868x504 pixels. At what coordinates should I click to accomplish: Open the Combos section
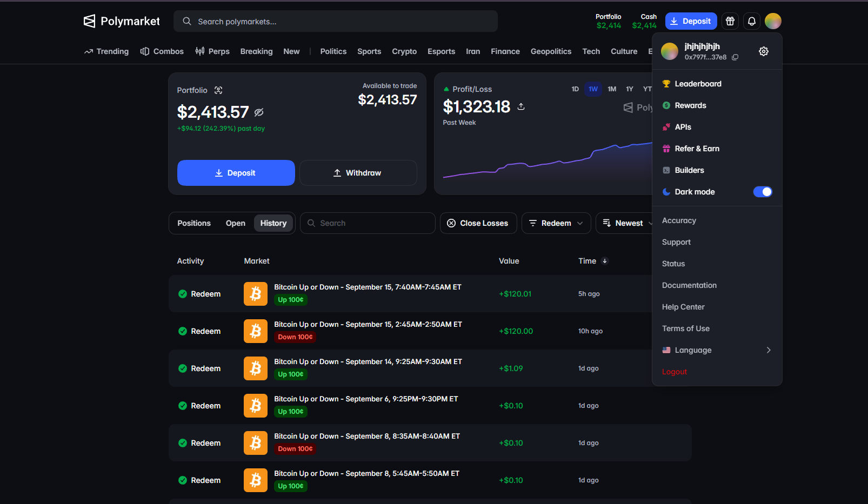tap(162, 51)
